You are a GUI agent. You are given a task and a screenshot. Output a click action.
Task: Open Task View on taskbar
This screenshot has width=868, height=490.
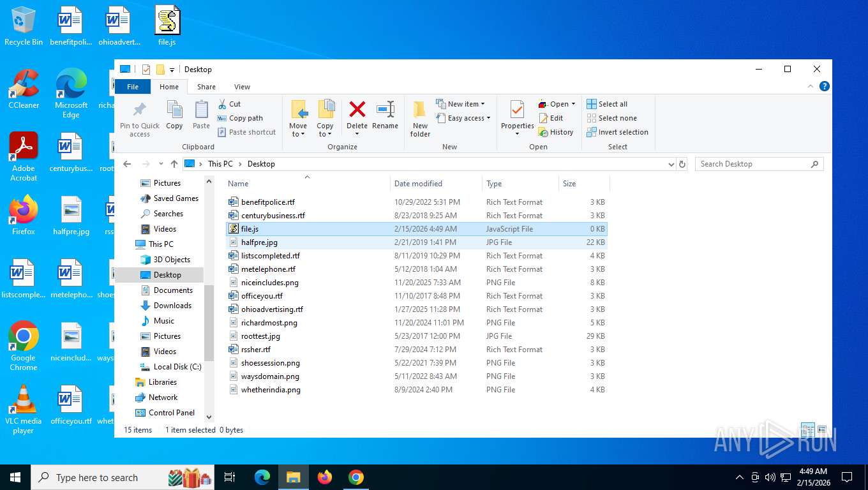click(x=230, y=477)
